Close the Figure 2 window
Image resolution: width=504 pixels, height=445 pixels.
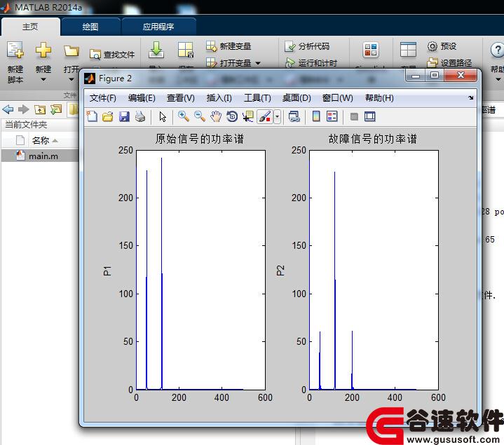(x=461, y=76)
